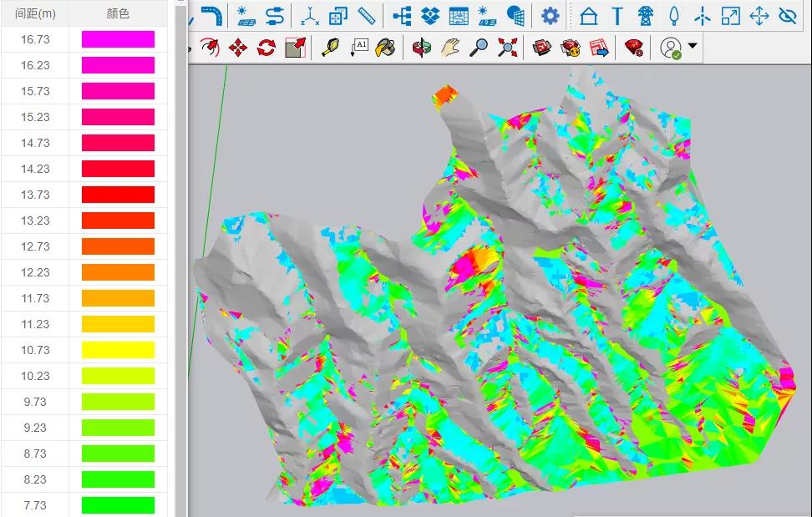Choose the Paint Bucket tool
Viewport: 812px width, 517px height.
385,48
